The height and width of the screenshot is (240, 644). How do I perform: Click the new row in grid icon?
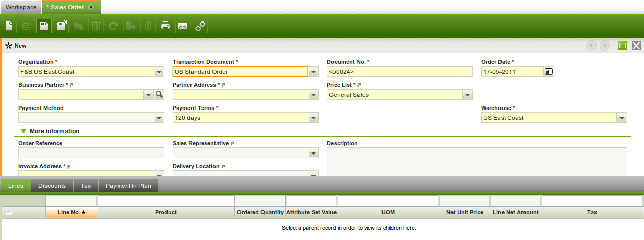point(26,26)
